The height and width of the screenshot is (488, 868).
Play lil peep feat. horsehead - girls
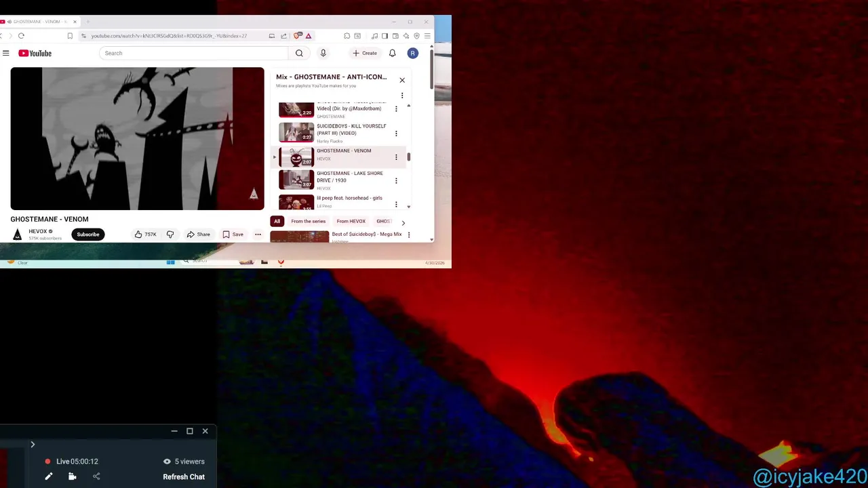[349, 198]
